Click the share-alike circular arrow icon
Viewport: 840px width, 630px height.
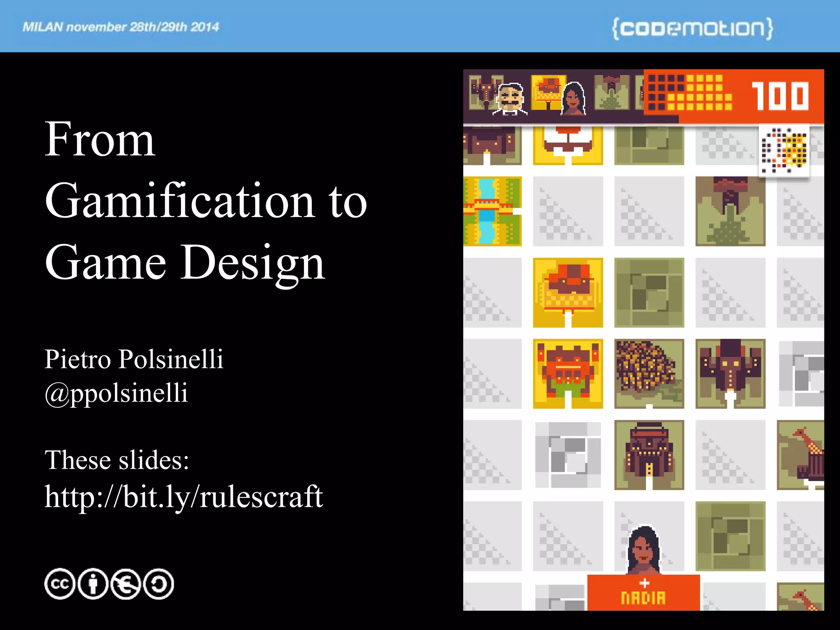[159, 584]
